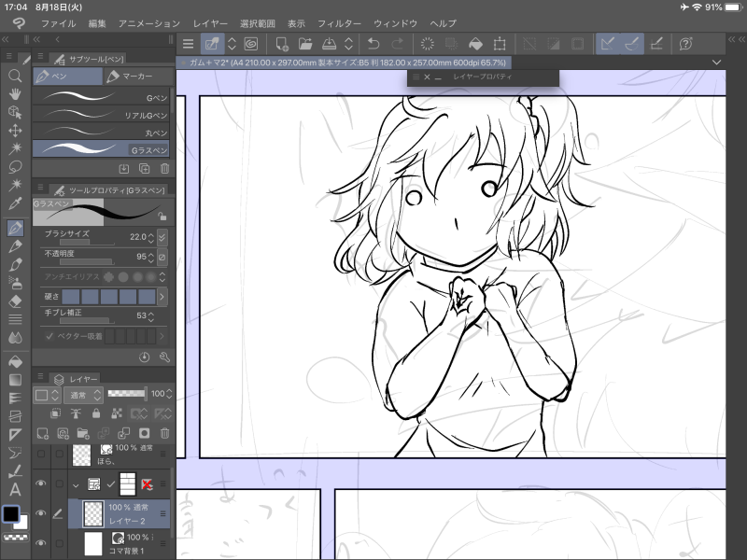747x560 pixels.
Task: Switch to マーカー sub tool tab
Action: pos(137,77)
